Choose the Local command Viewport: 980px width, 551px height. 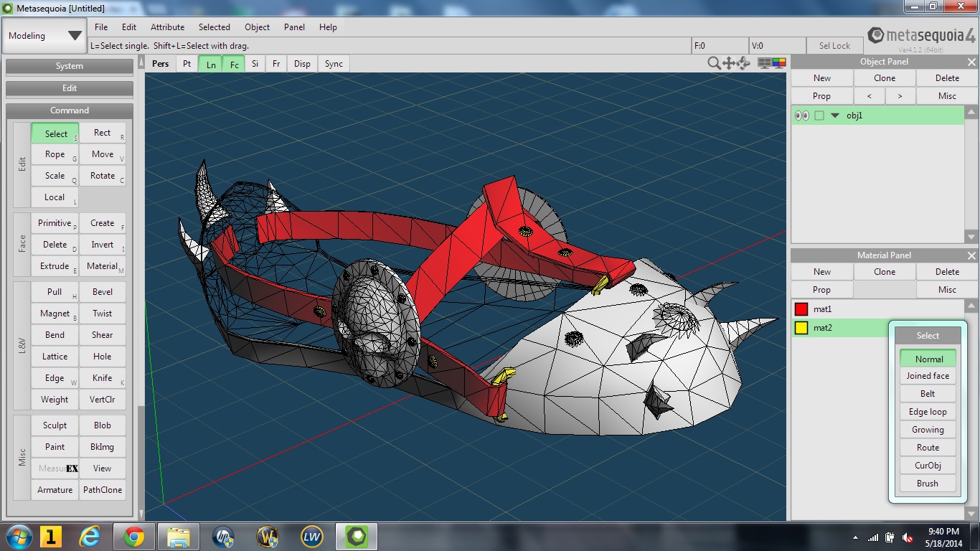coord(55,197)
